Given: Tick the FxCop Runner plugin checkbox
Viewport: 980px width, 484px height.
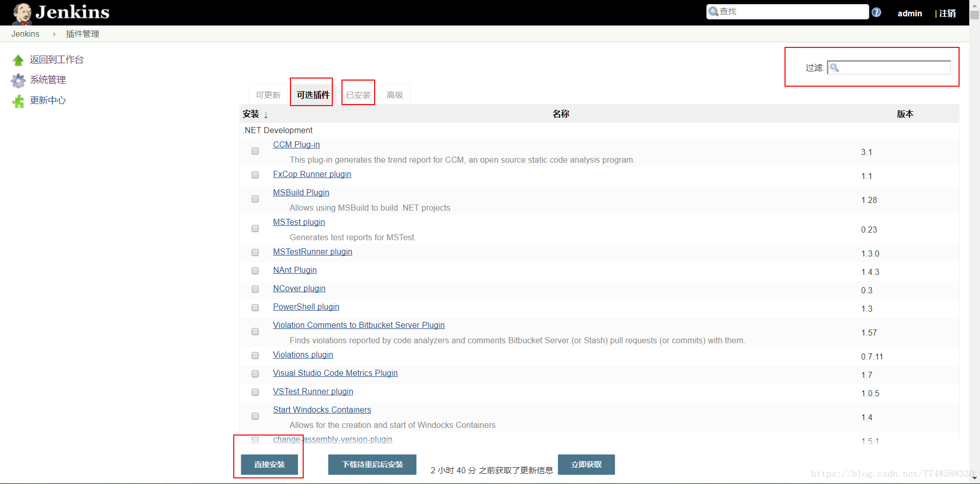Looking at the screenshot, I should (x=255, y=175).
